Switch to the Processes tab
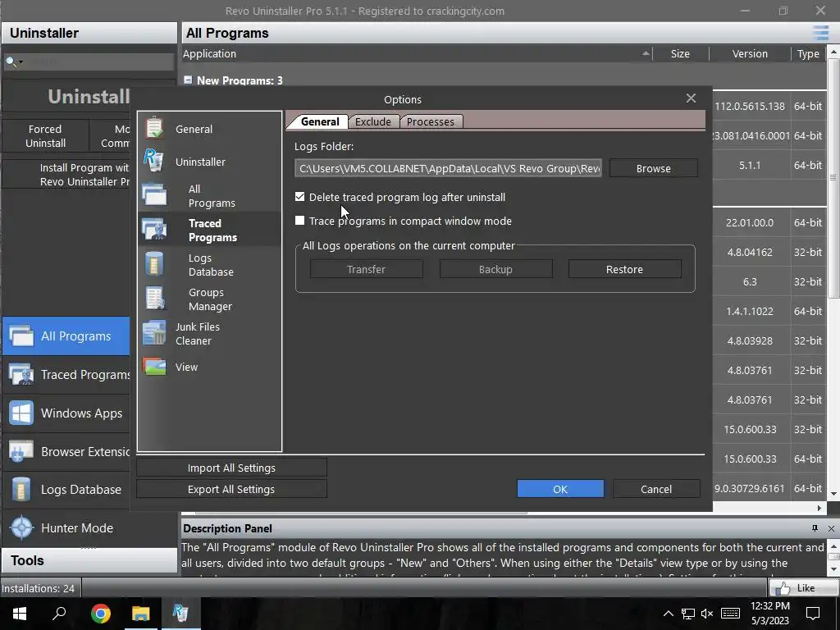The image size is (840, 630). (430, 121)
